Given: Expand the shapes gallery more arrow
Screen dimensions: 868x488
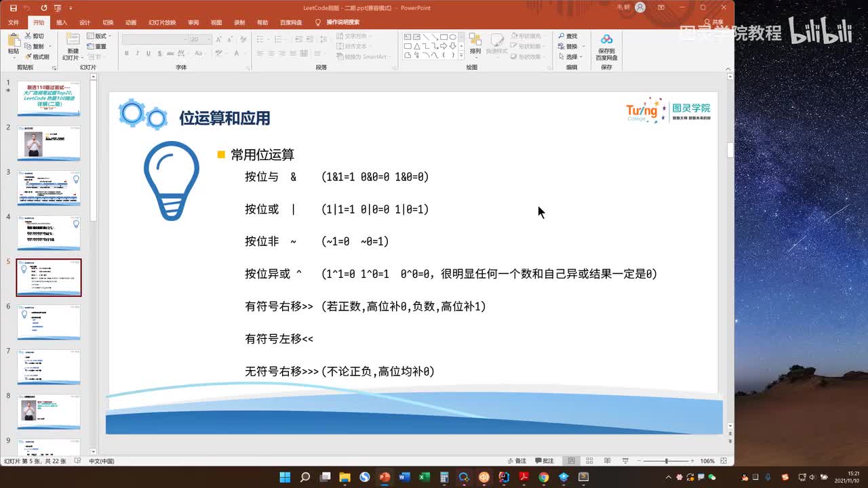Looking at the screenshot, I should click(462, 56).
